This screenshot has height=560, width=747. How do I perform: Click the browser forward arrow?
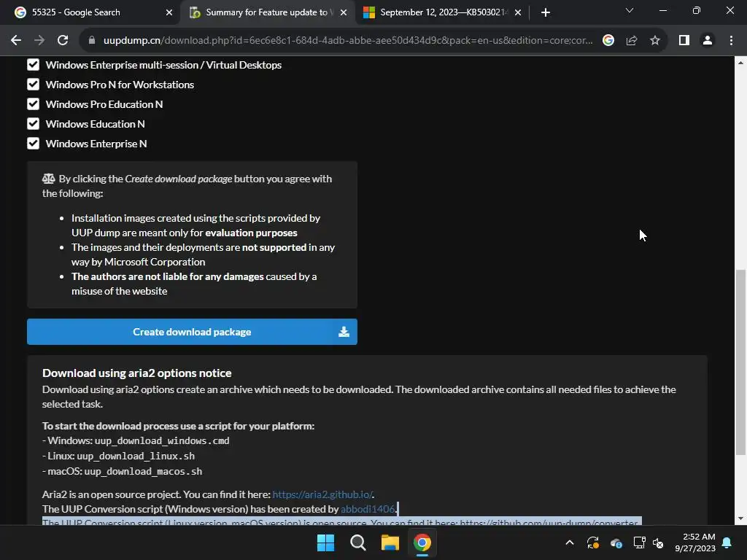point(39,41)
